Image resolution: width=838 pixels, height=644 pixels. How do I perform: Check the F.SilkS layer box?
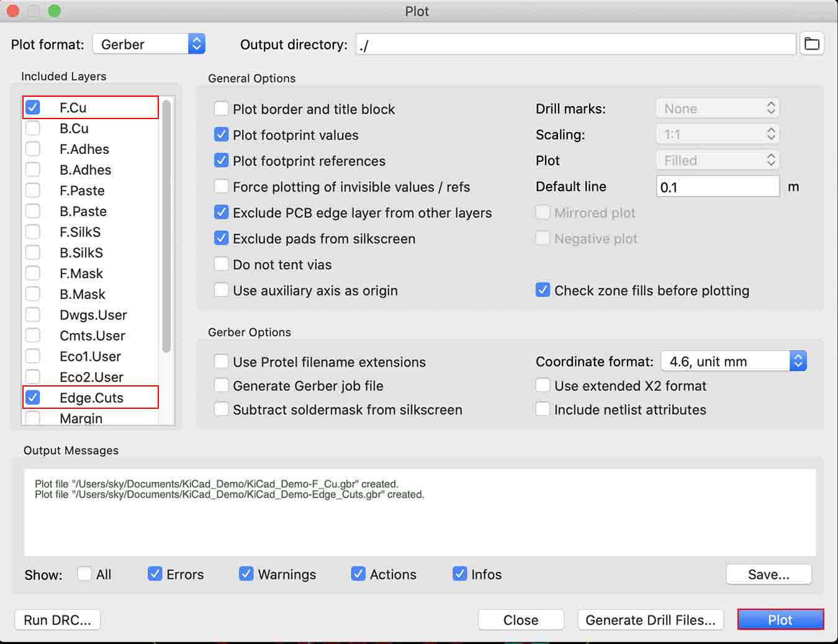(33, 232)
